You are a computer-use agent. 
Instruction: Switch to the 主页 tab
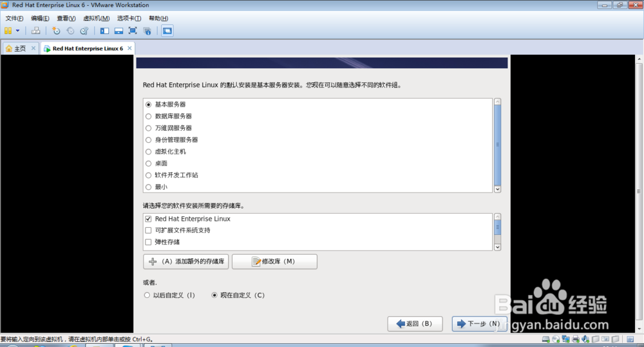point(21,48)
